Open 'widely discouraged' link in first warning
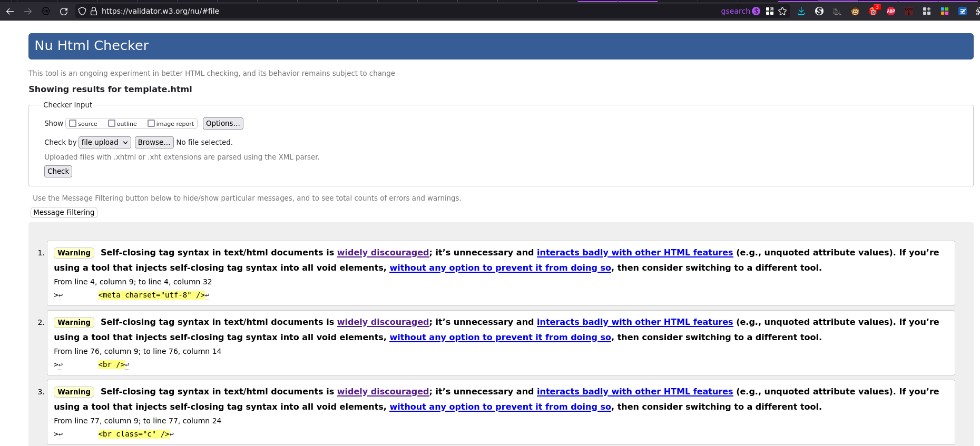 point(383,253)
